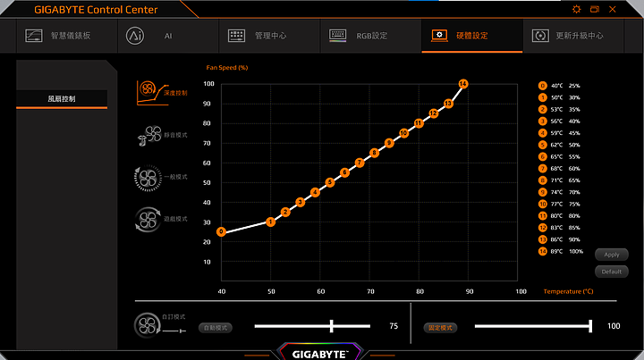Select curve point 14 at top of graph
Screen dimensions: 644x360
463,84
